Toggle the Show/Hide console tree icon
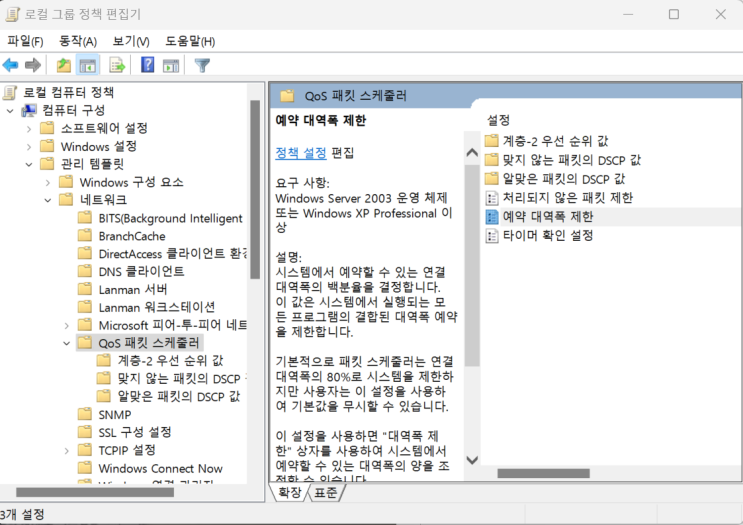The height and width of the screenshot is (525, 743). click(x=88, y=65)
